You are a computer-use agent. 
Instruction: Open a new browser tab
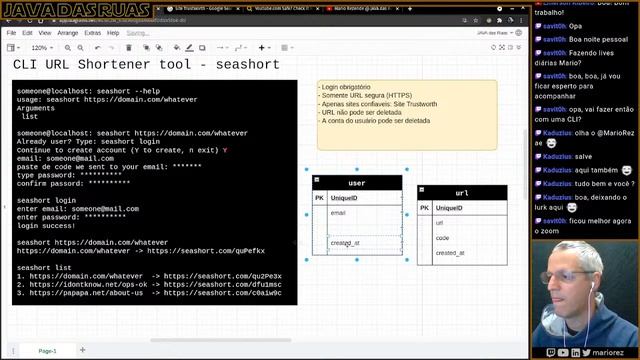coord(410,9)
